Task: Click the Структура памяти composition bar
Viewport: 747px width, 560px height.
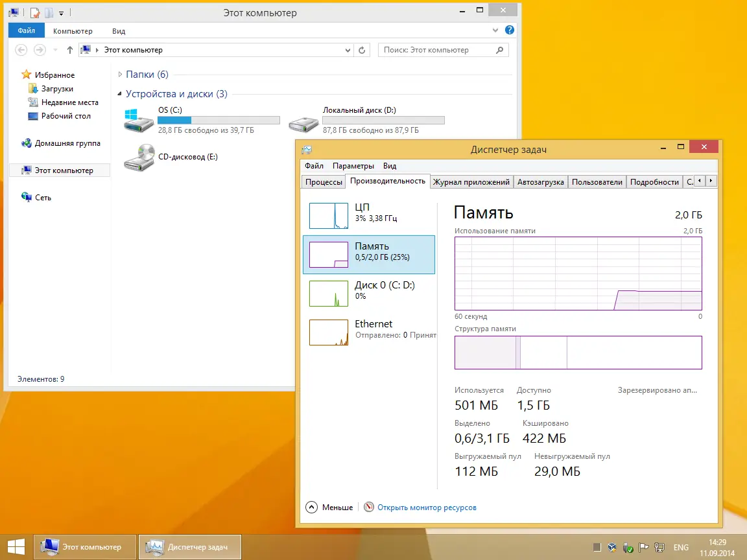Action: pyautogui.click(x=578, y=353)
